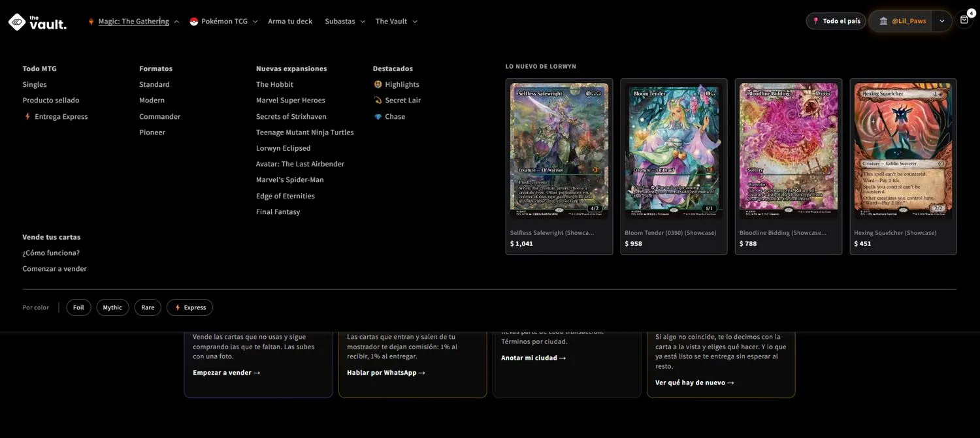
Task: Open ¿Cómo funciona? link
Action: 51,253
